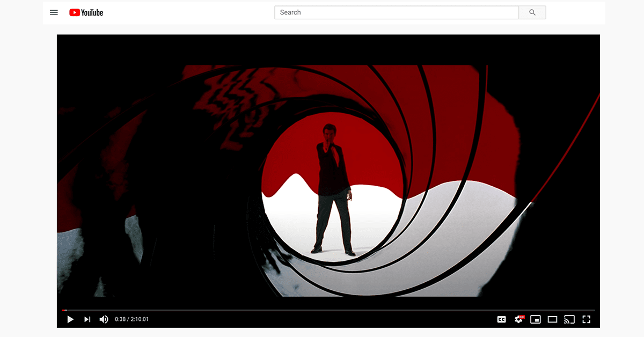Image resolution: width=644 pixels, height=337 pixels.
Task: Cast video with Play on TV icon
Action: 569,319
